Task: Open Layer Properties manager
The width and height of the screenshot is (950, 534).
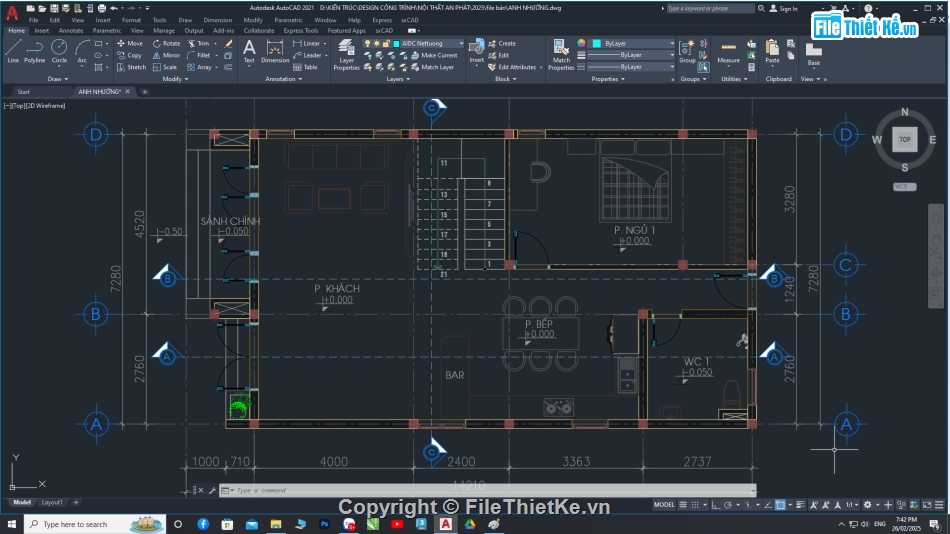Action: (347, 55)
